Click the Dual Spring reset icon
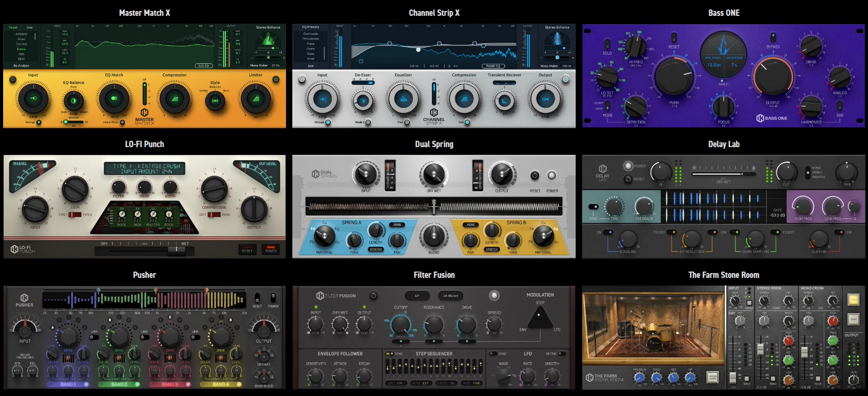868x396 pixels. (x=535, y=176)
